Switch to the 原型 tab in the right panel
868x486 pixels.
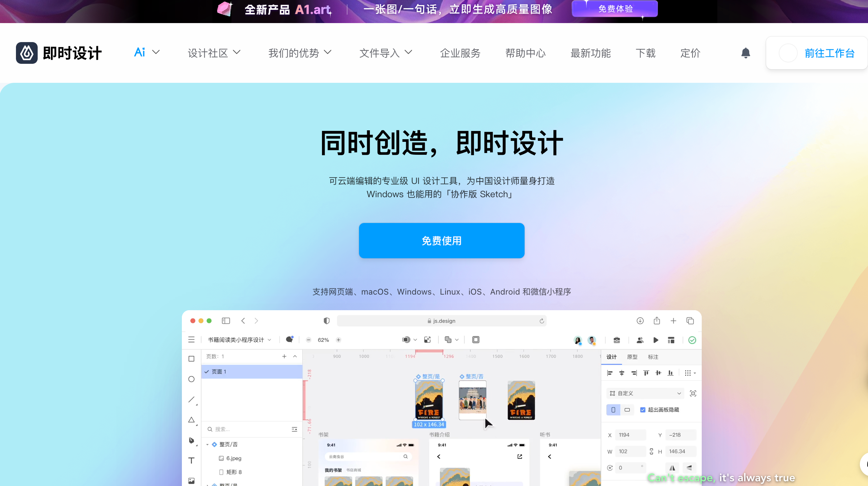632,357
